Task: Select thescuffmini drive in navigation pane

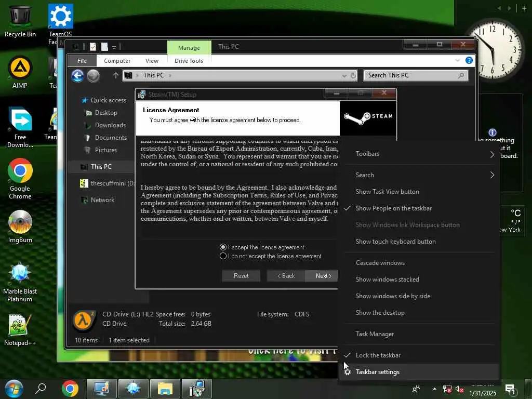Action: click(x=107, y=183)
